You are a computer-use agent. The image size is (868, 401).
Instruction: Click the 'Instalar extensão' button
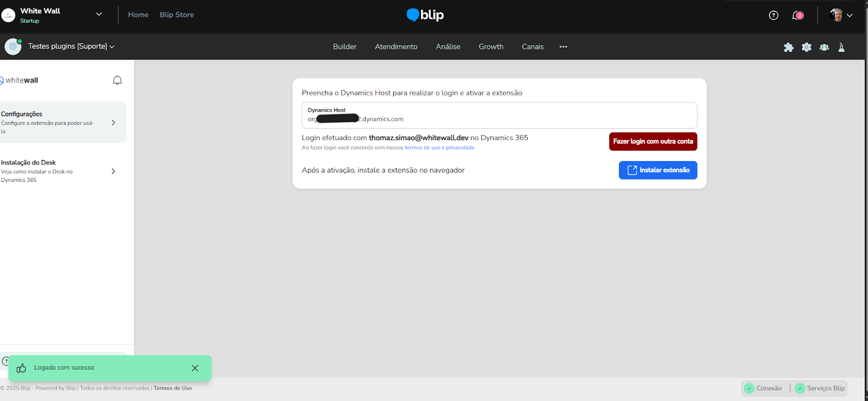coord(658,170)
